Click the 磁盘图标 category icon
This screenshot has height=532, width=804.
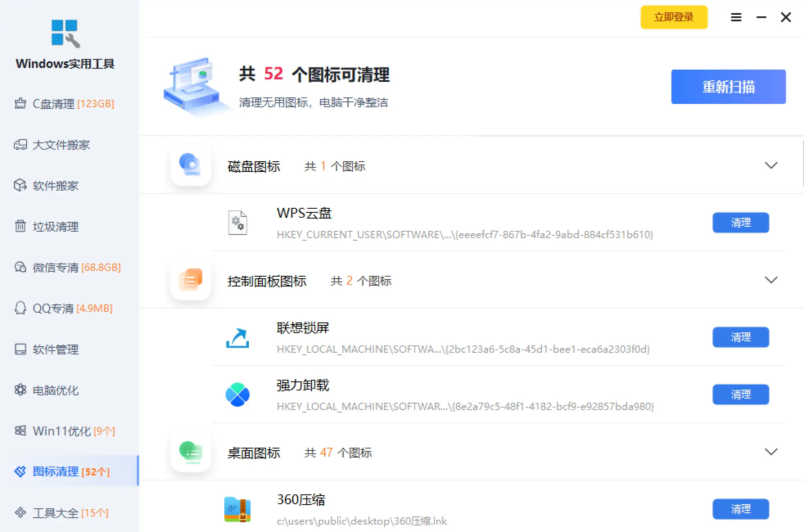coord(190,165)
